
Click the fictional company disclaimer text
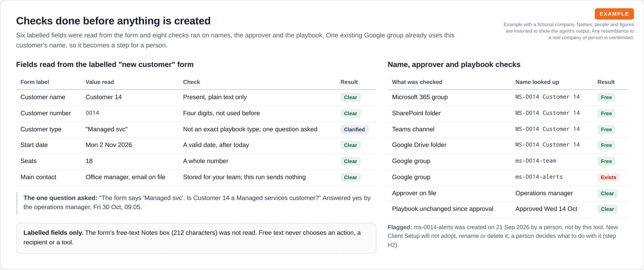click(569, 31)
